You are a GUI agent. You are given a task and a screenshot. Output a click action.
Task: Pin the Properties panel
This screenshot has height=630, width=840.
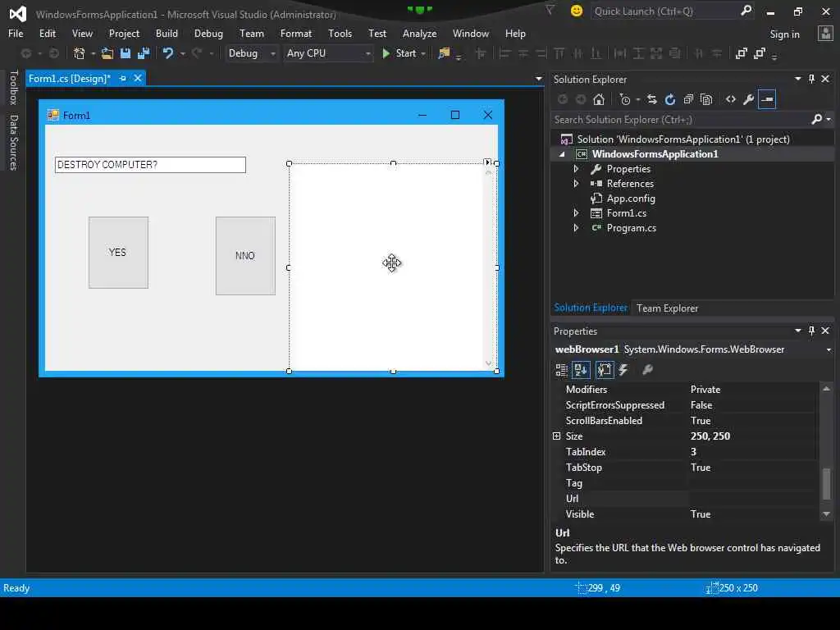point(811,331)
